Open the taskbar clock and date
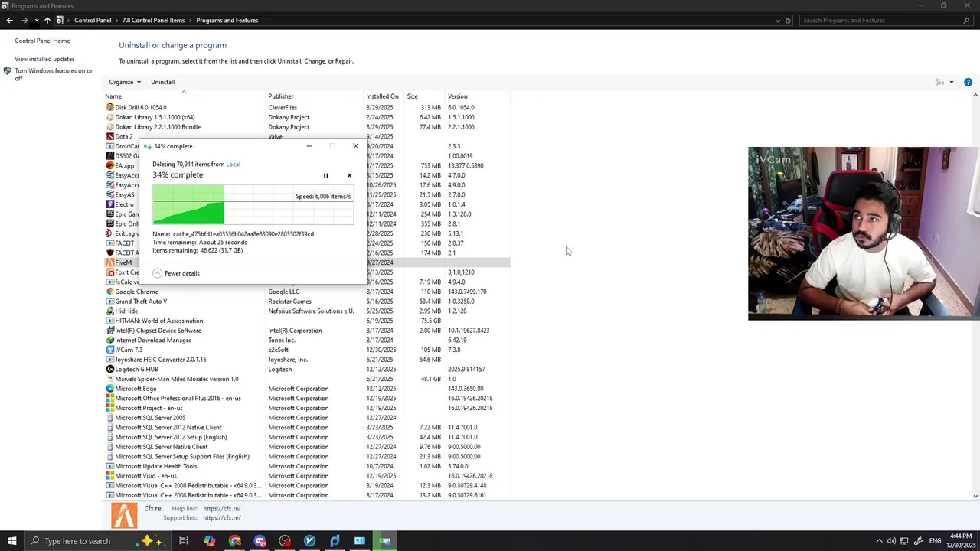 point(961,541)
